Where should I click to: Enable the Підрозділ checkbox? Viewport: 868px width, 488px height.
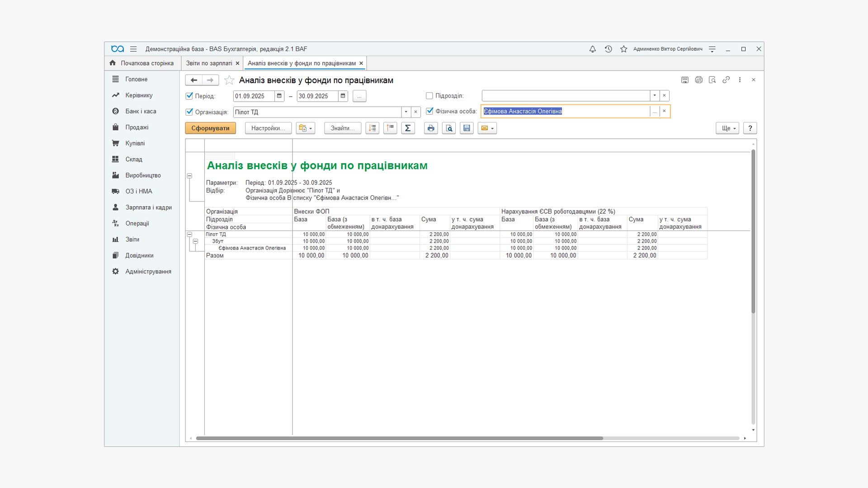click(x=429, y=96)
